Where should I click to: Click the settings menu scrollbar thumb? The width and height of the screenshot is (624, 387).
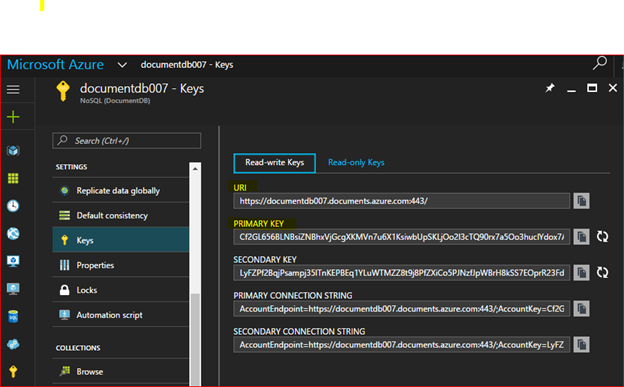195,340
